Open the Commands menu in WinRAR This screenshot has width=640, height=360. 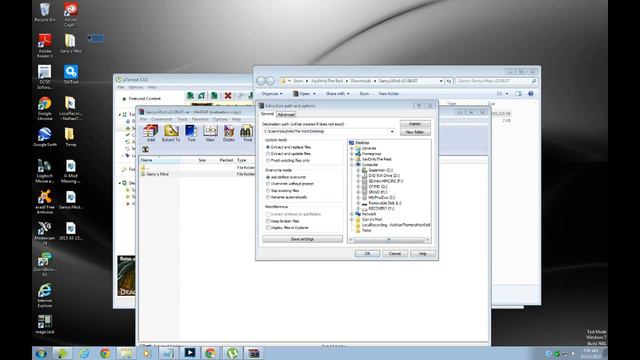point(162,119)
